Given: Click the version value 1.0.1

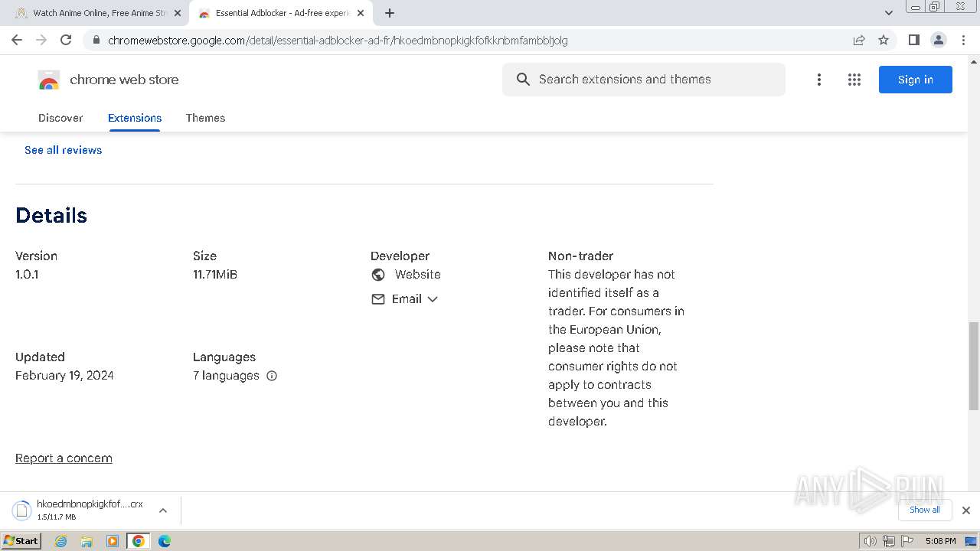Looking at the screenshot, I should tap(27, 275).
